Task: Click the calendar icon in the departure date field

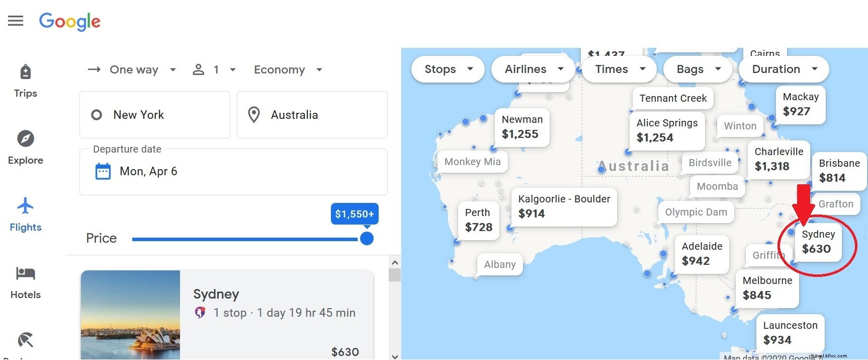Action: point(103,171)
